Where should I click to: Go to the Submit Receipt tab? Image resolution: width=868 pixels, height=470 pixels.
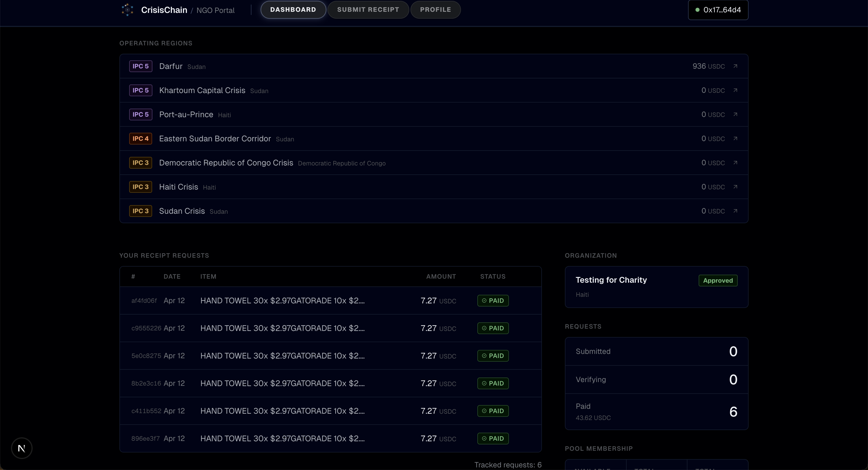tap(368, 10)
